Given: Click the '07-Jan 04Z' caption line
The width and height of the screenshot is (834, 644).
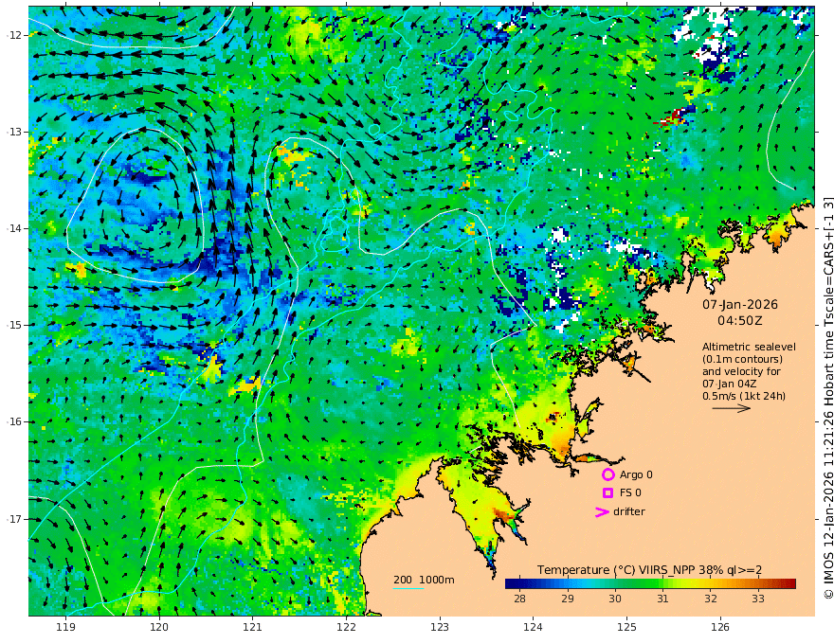Looking at the screenshot, I should 729,384.
